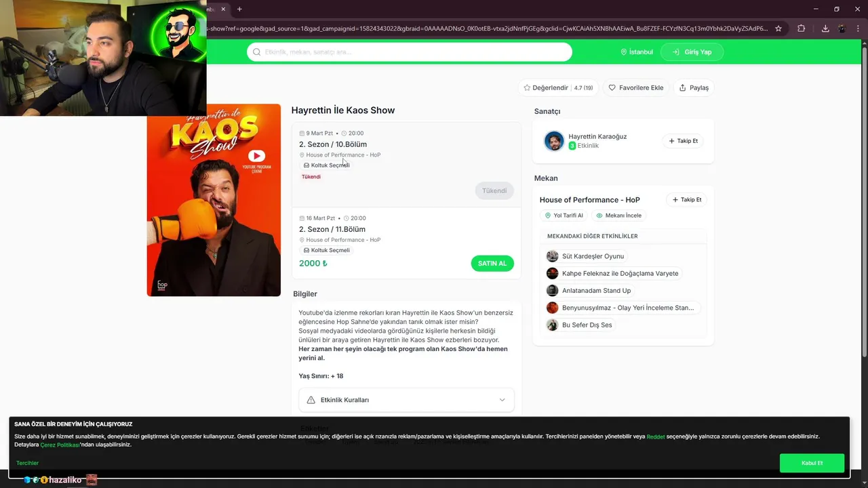This screenshot has height=488, width=868.
Task: Open Kaos Show poster image
Action: click(214, 200)
